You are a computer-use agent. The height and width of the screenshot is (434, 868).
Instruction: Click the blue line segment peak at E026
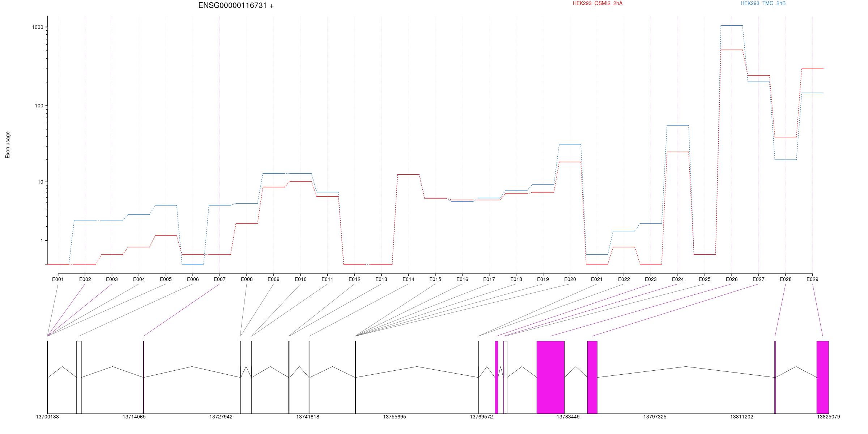tap(732, 26)
